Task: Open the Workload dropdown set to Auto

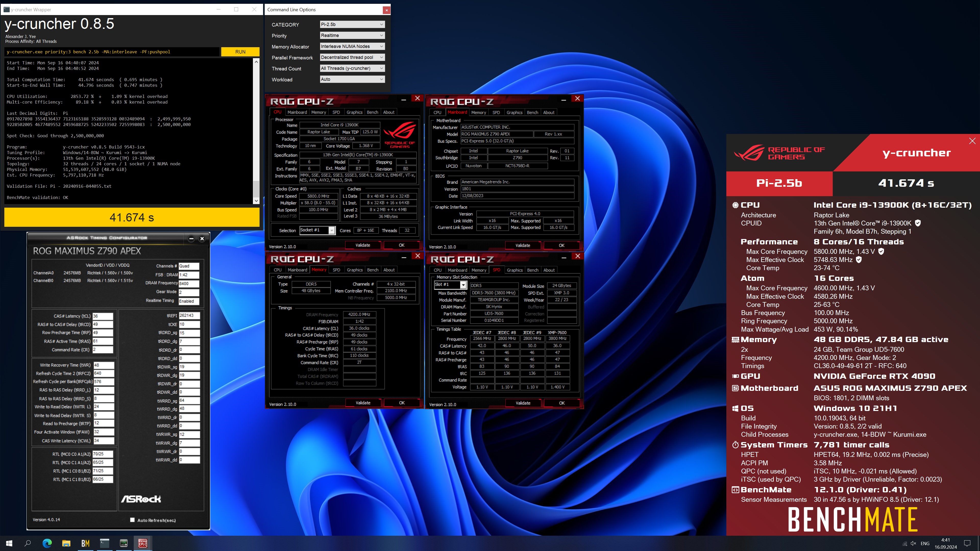Action: click(352, 80)
